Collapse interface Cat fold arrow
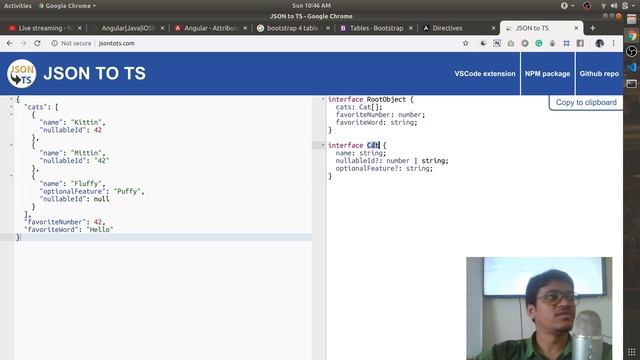The image size is (640, 360). pos(323,145)
